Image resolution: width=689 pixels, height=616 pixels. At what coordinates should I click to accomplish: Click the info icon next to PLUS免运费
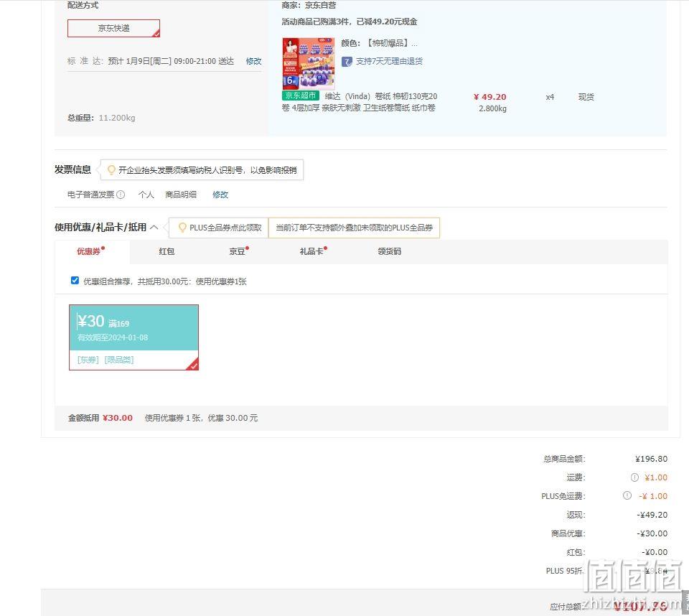pos(627,495)
